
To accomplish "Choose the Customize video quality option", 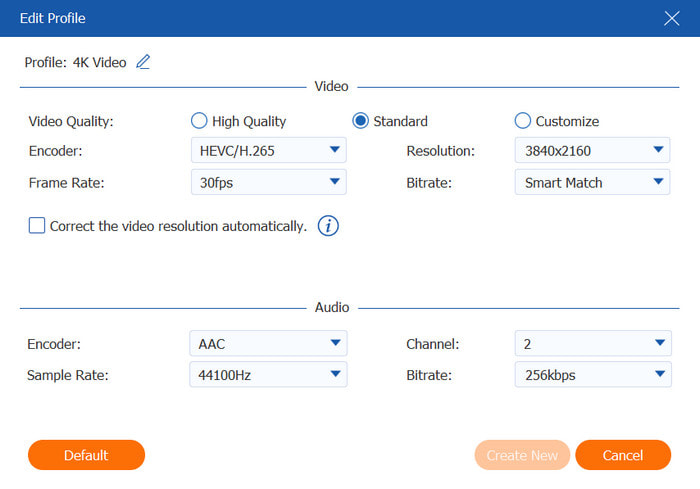I will (x=523, y=121).
